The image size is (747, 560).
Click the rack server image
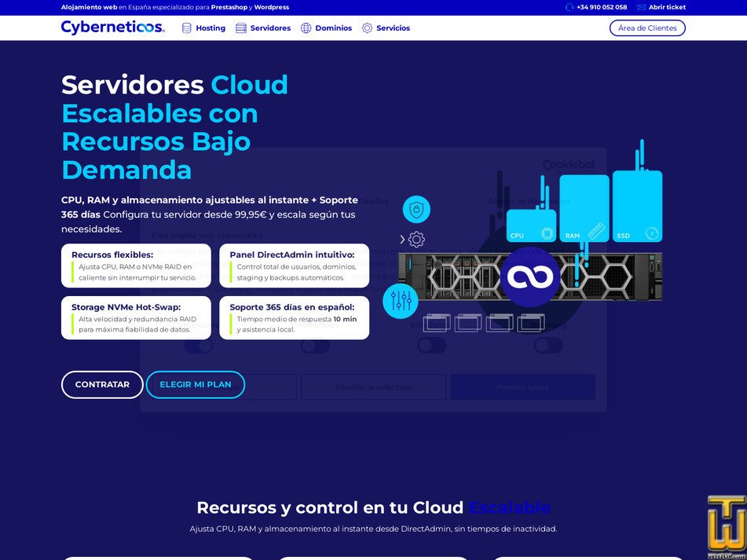(x=530, y=276)
